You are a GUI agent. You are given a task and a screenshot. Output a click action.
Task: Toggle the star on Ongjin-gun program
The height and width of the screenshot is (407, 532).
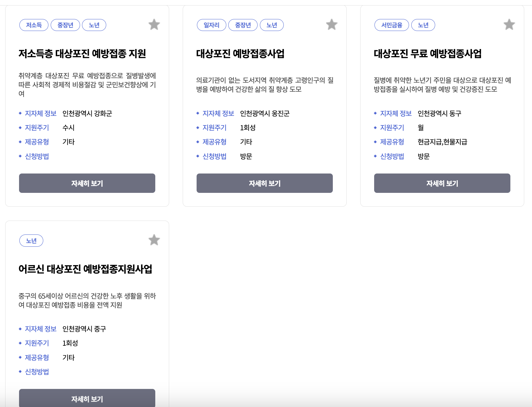coord(332,25)
